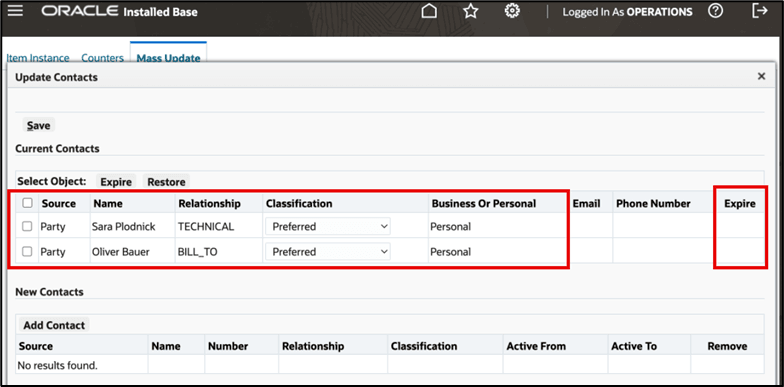Click the Save button
Screen dimensions: 784x387
pos(38,126)
